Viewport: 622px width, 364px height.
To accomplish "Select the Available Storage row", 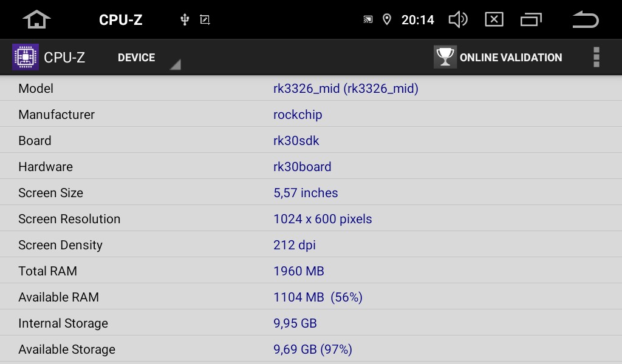I will 311,349.
